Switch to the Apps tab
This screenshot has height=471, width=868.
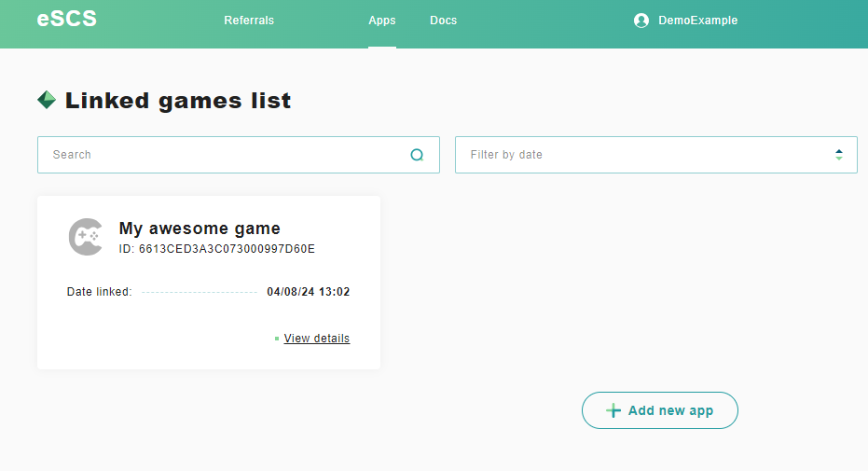pos(381,21)
